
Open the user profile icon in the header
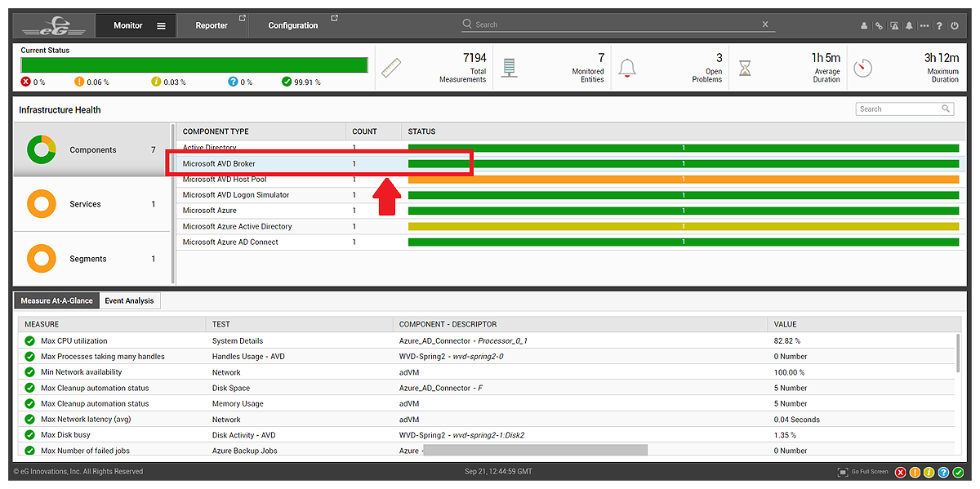(864, 25)
